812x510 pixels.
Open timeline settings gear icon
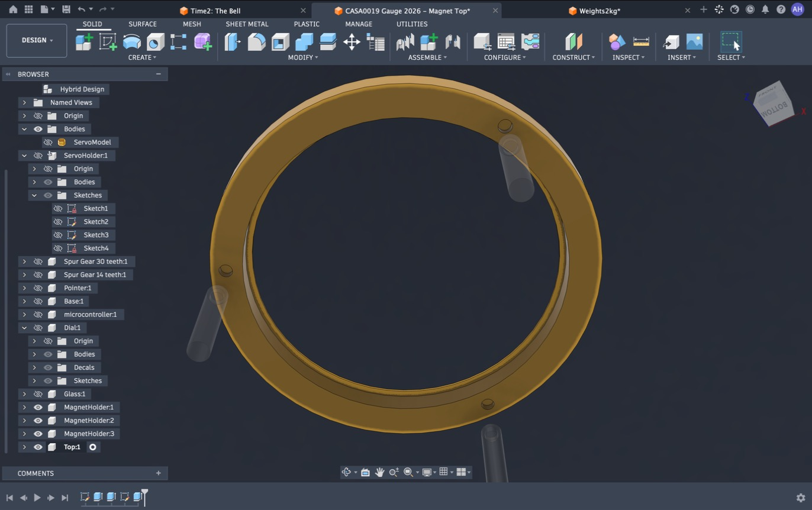(801, 498)
